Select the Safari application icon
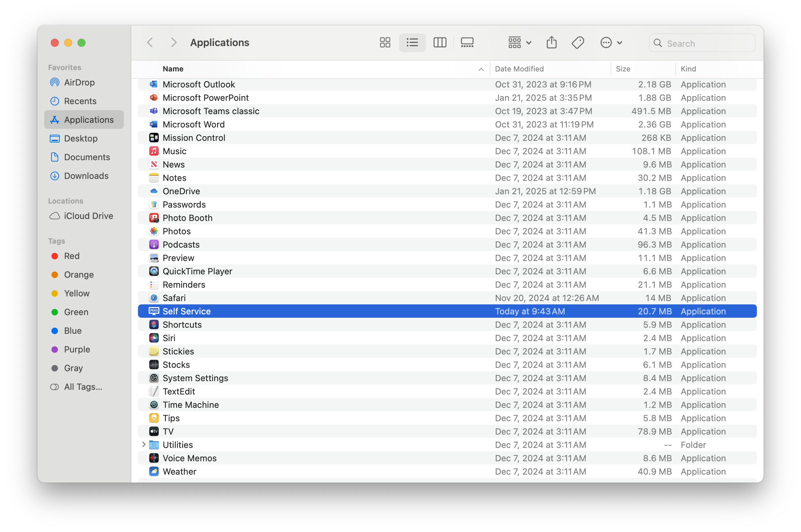Image resolution: width=801 pixels, height=532 pixels. coord(154,298)
